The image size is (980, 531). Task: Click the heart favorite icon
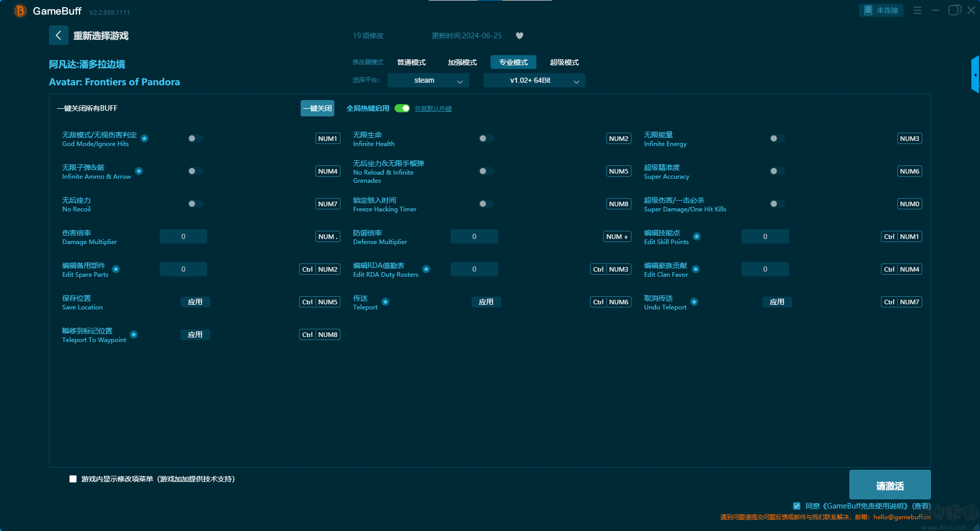[520, 36]
